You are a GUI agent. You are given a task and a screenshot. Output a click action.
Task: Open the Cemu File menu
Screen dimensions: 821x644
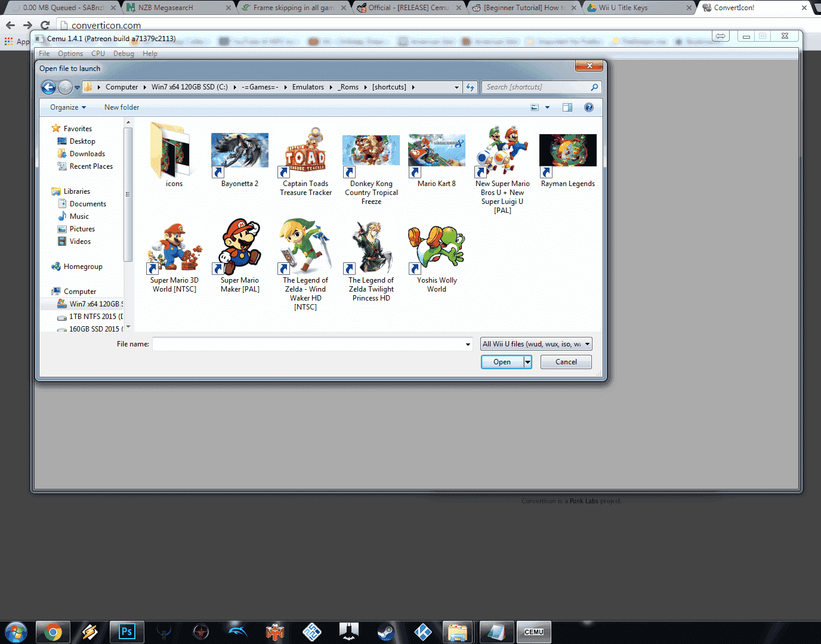pyautogui.click(x=44, y=54)
